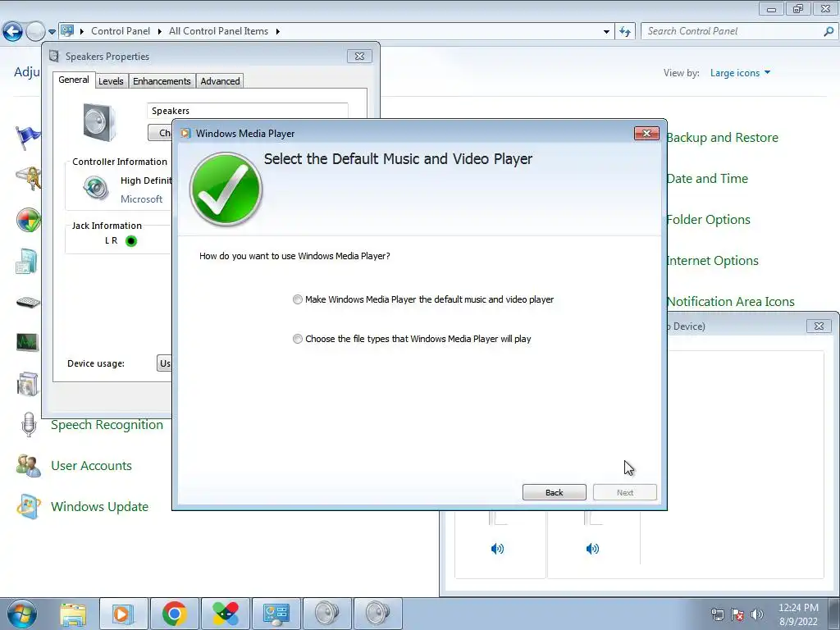The height and width of the screenshot is (630, 840).
Task: Open Windows Media Player taskbar icon
Action: coord(123,614)
